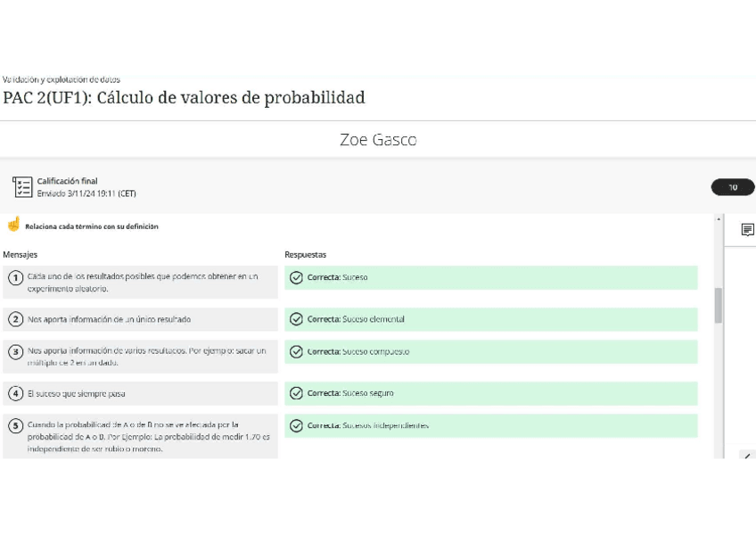Viewport: 756px width, 534px height.
Task: Click the vertical scrollbar thumb
Action: click(x=719, y=306)
